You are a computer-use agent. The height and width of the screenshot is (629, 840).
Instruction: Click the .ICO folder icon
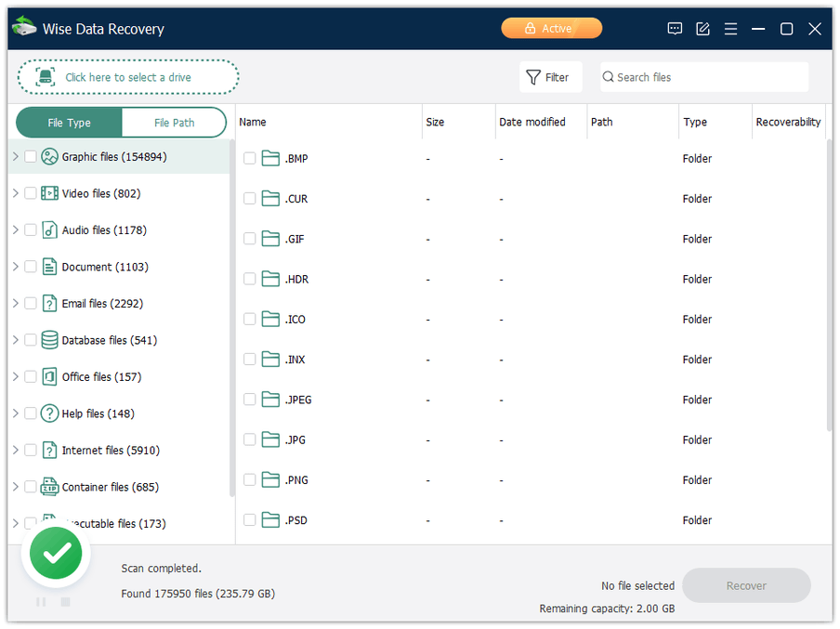pyautogui.click(x=270, y=319)
